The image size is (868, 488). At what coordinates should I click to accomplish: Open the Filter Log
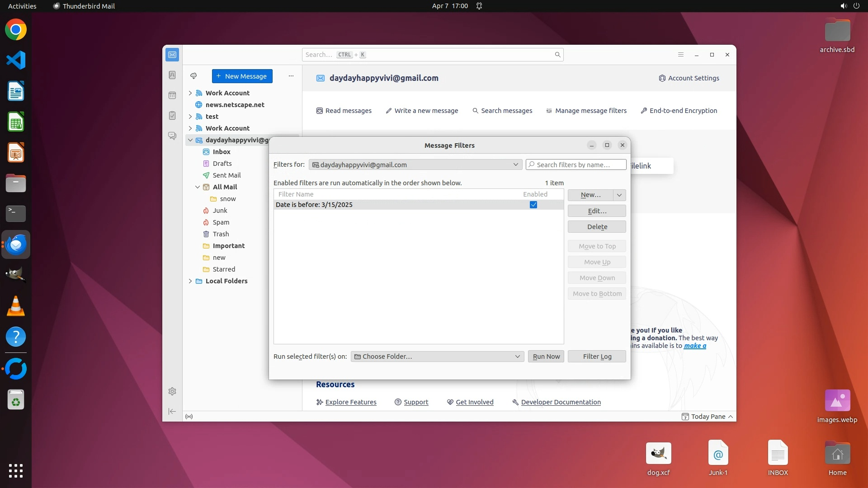tap(597, 357)
